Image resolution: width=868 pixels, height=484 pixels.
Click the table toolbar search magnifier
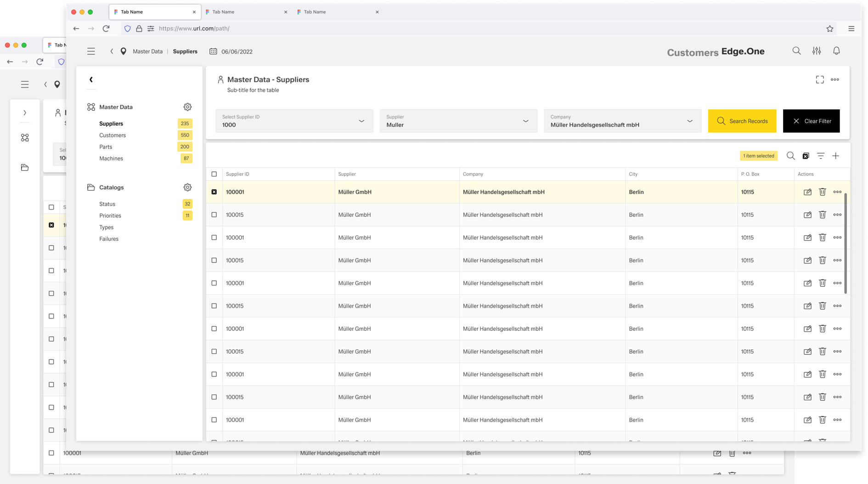pos(790,156)
